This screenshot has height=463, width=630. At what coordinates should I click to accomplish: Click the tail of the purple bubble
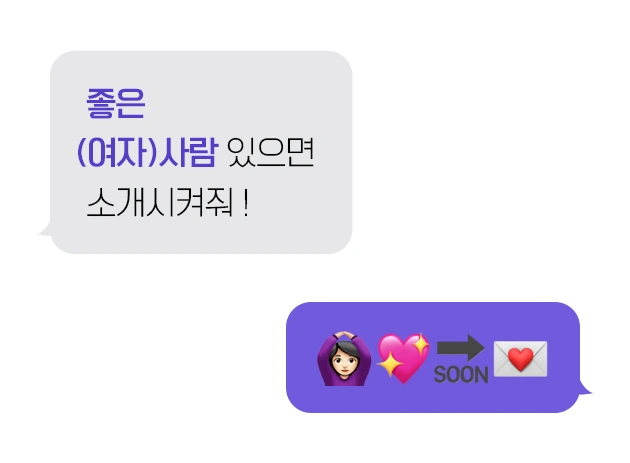(x=586, y=388)
